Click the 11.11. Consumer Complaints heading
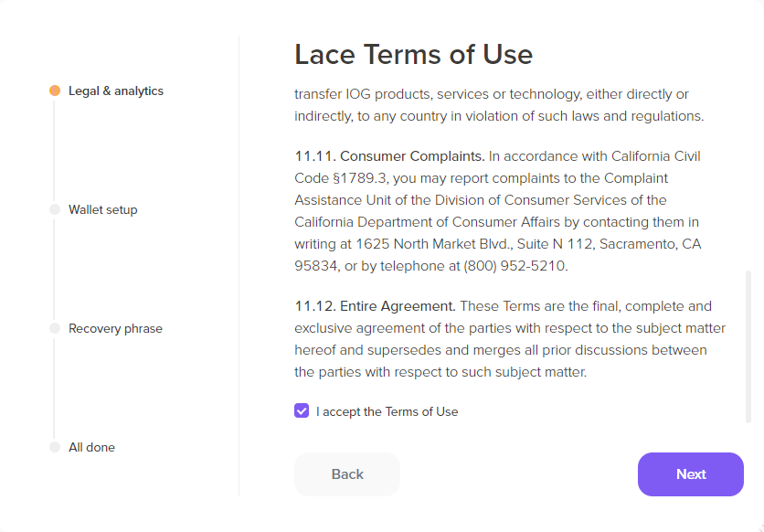 [x=389, y=156]
